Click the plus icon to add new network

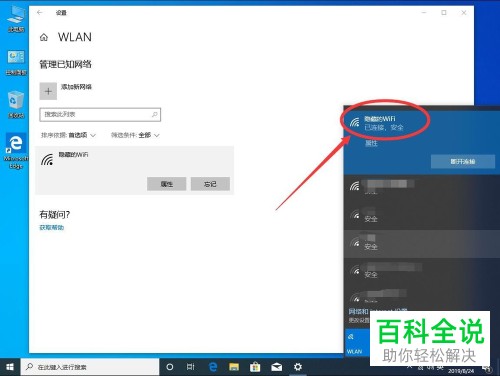click(x=48, y=91)
